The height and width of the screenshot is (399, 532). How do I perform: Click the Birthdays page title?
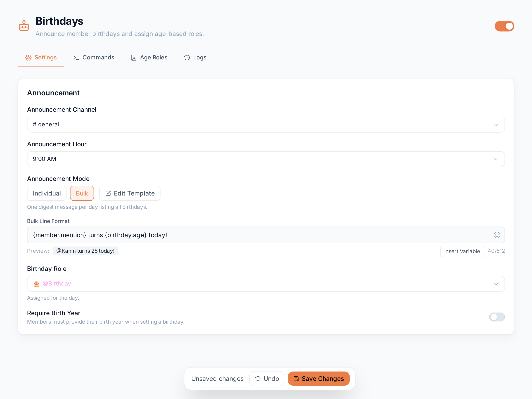59,21
